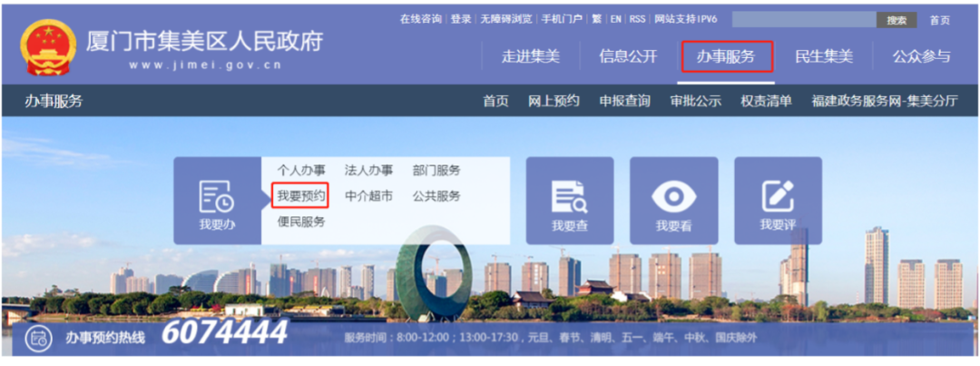This screenshot has height=366, width=980.
Task: Click the search text input field
Action: click(803, 19)
